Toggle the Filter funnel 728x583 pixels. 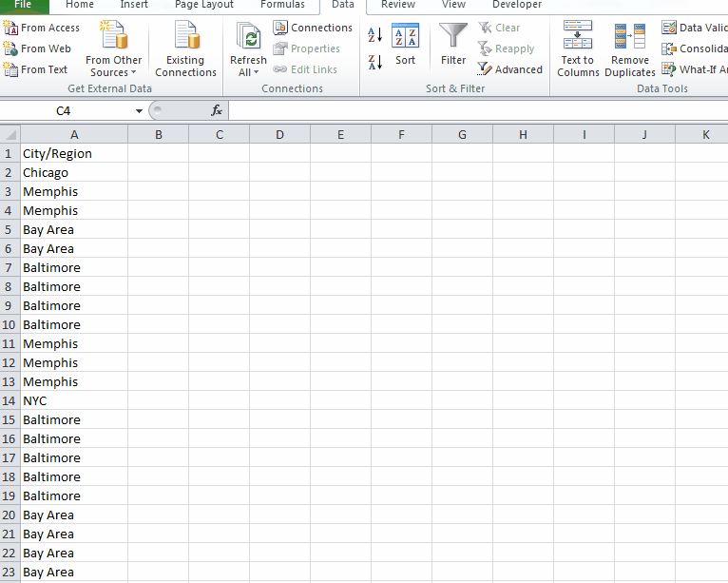(453, 44)
